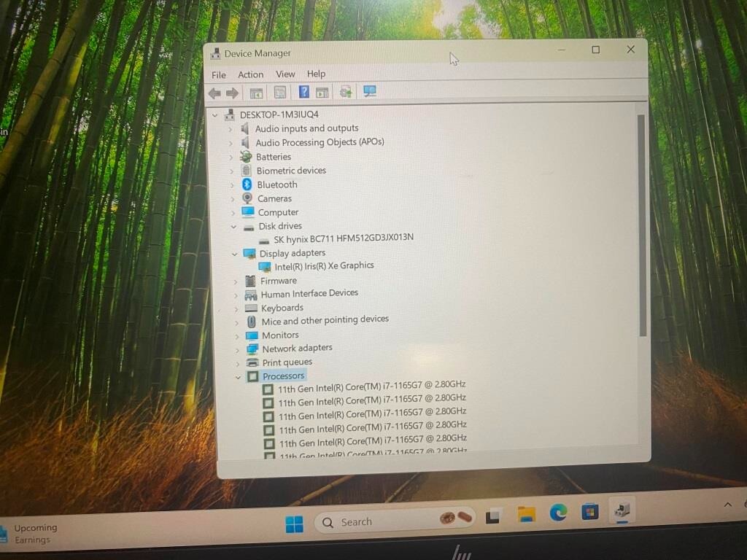Select the Keyboards category icon

(251, 308)
